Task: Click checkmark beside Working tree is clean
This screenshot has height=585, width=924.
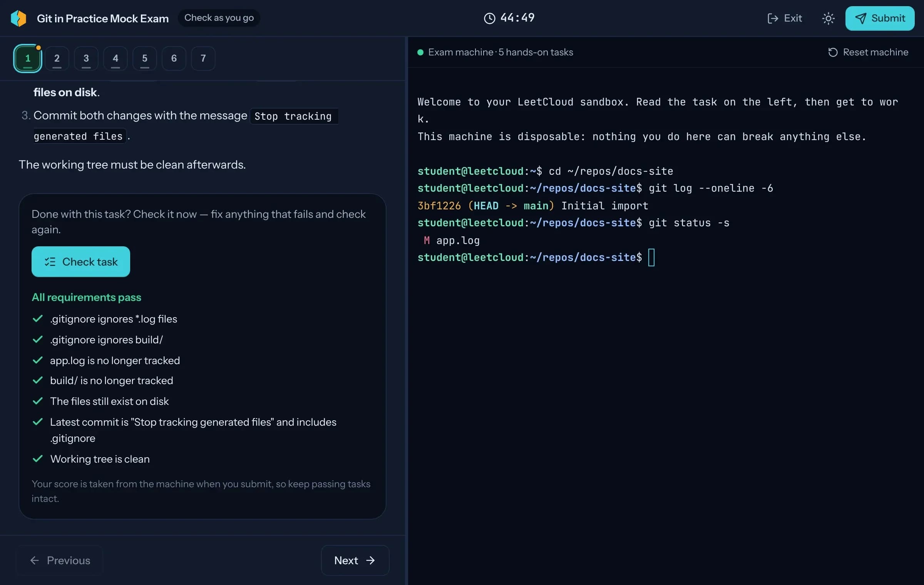Action: tap(38, 459)
